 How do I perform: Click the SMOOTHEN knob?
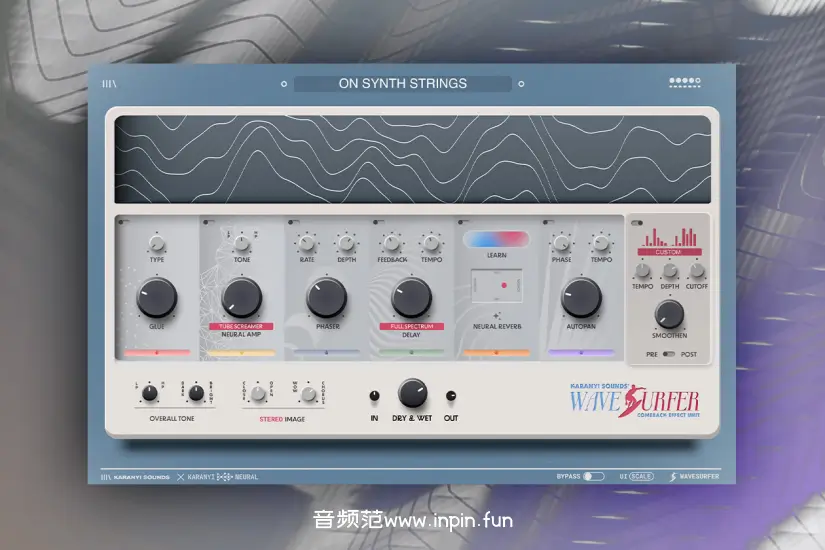coord(669,315)
